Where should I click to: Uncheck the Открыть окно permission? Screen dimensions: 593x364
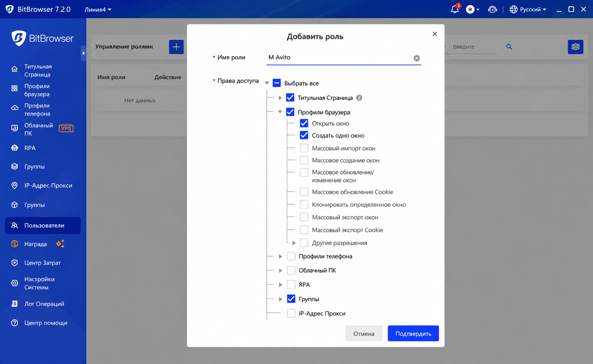pyautogui.click(x=304, y=123)
